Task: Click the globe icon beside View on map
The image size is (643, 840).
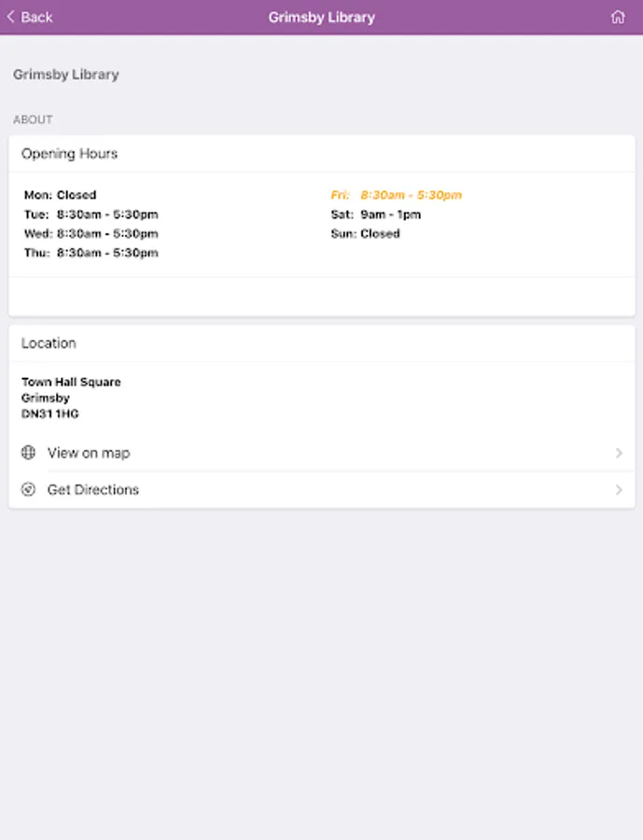Action: [x=28, y=453]
